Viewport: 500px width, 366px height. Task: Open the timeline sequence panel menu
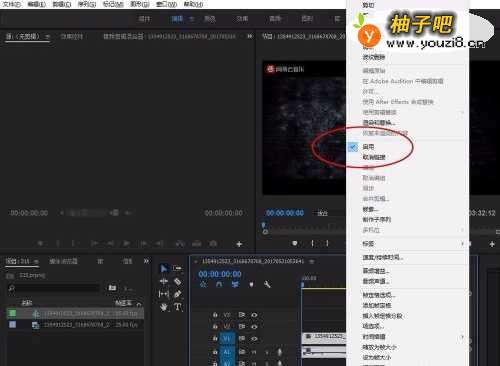pos(311,262)
